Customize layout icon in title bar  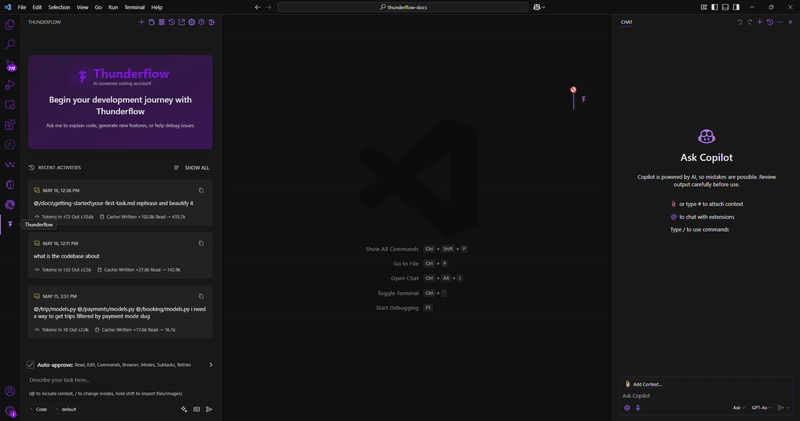704,7
